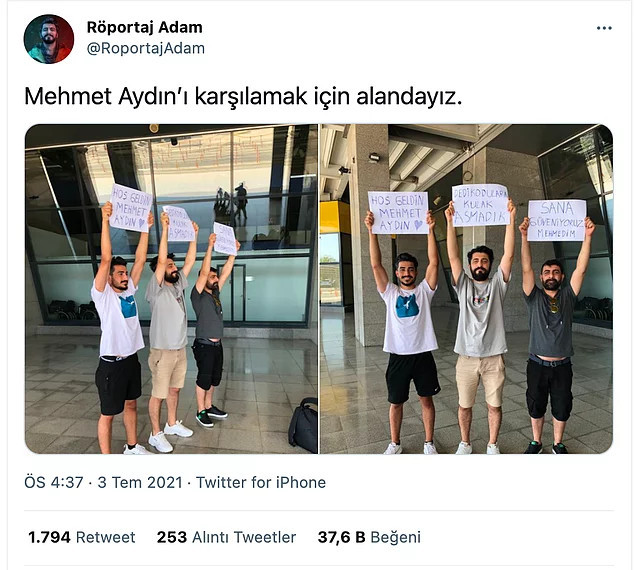Open the right photo of three men

click(x=466, y=289)
